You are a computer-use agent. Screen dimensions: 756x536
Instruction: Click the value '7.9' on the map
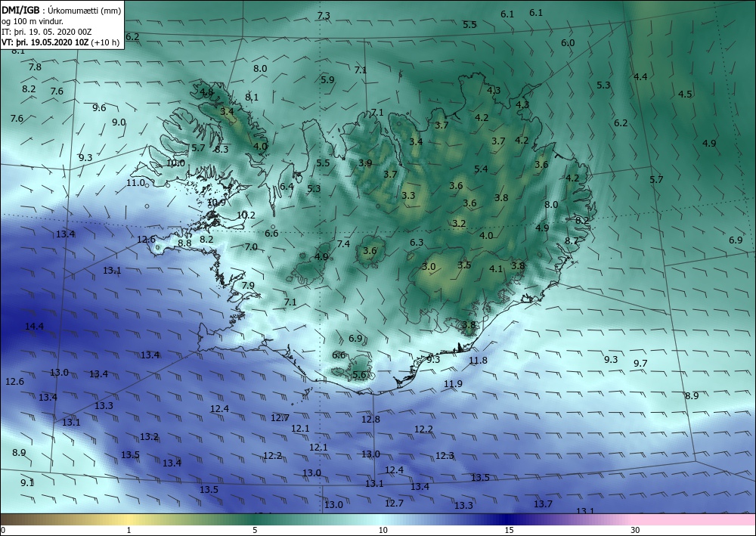[248, 285]
